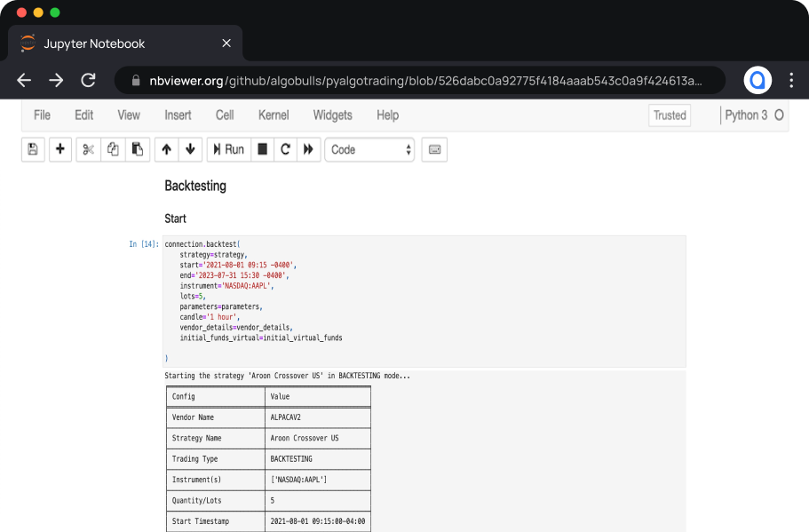Click inside the connection.backtest code cell
809x532 pixels.
(x=424, y=301)
